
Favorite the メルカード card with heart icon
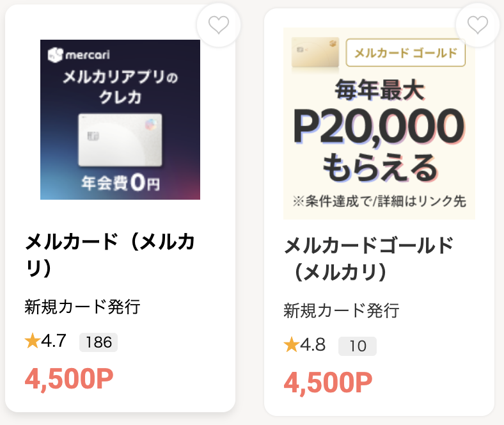pos(218,25)
